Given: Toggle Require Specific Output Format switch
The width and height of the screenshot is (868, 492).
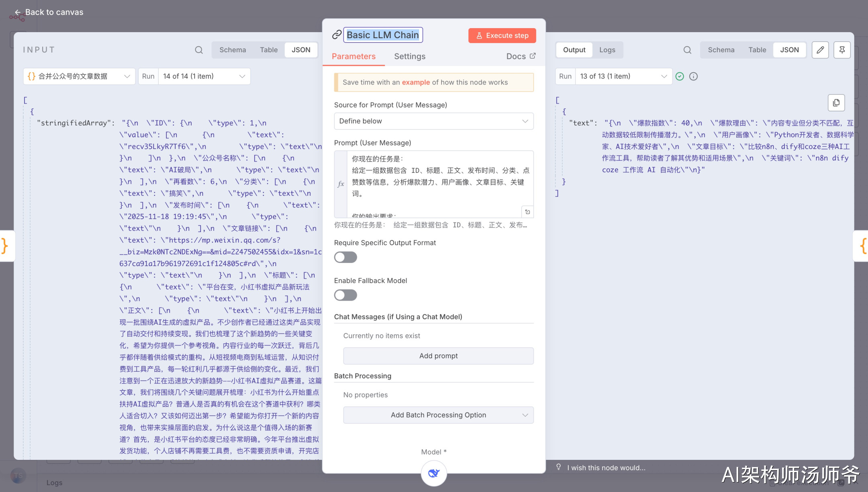Looking at the screenshot, I should (346, 257).
